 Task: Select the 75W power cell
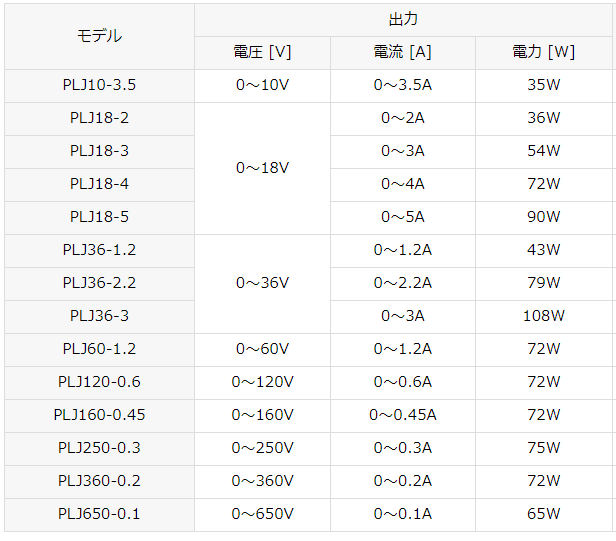pyautogui.click(x=544, y=449)
